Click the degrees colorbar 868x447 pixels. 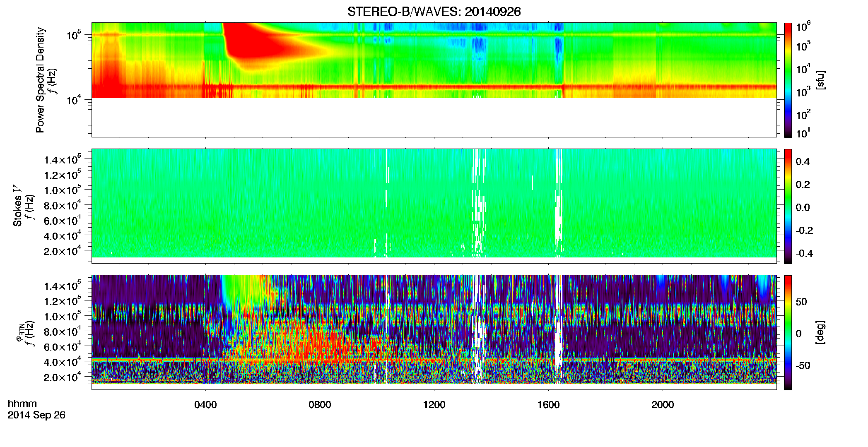(788, 332)
